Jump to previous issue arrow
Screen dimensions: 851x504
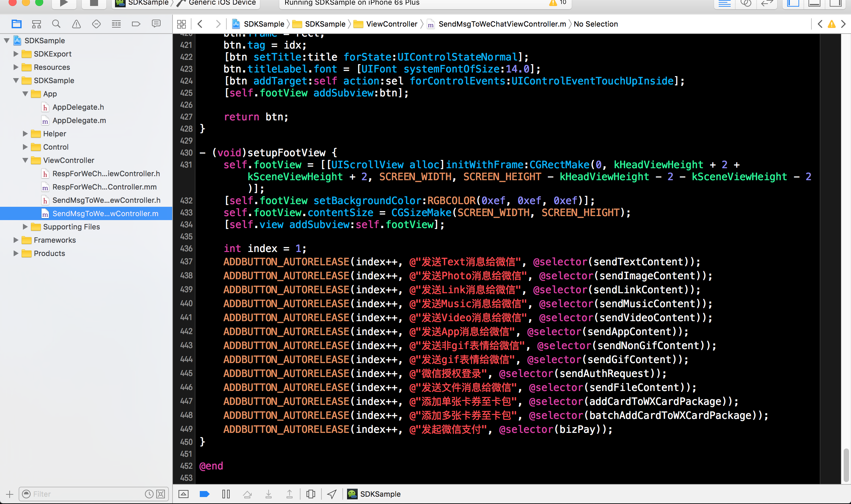[x=820, y=24]
